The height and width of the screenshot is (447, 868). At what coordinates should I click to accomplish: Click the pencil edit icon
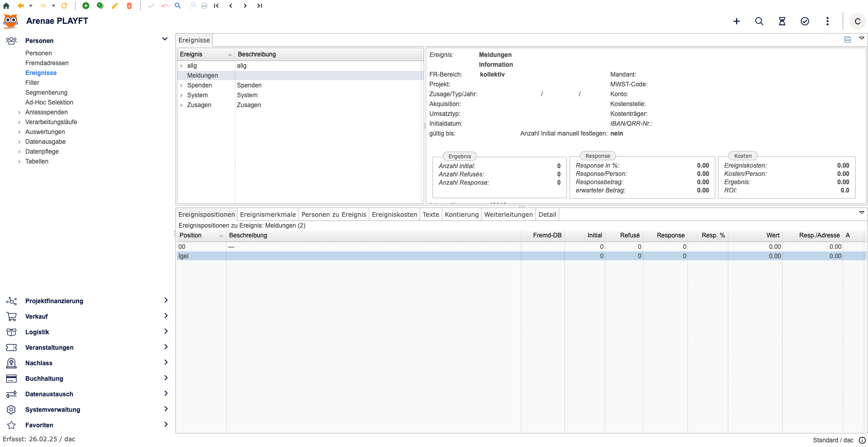[115, 6]
